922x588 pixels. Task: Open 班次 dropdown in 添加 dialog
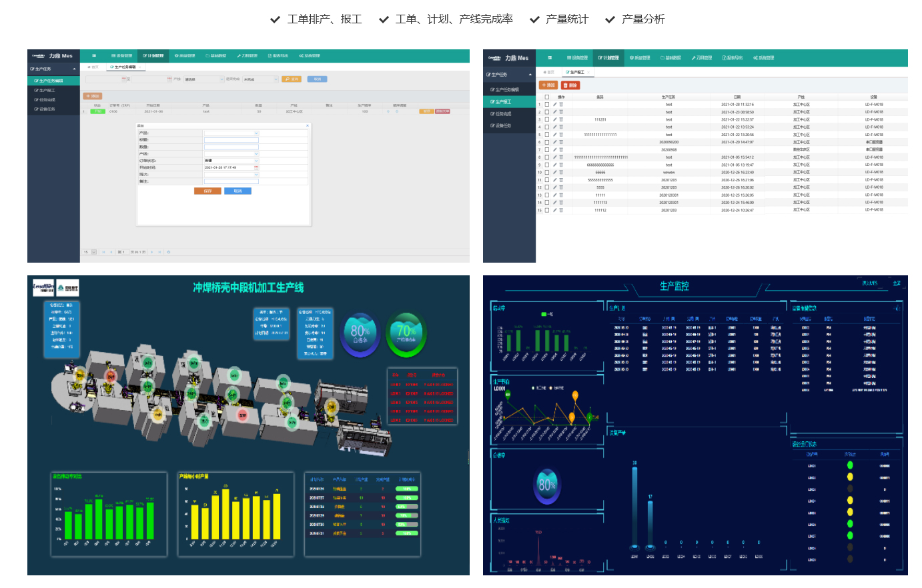[x=231, y=174]
